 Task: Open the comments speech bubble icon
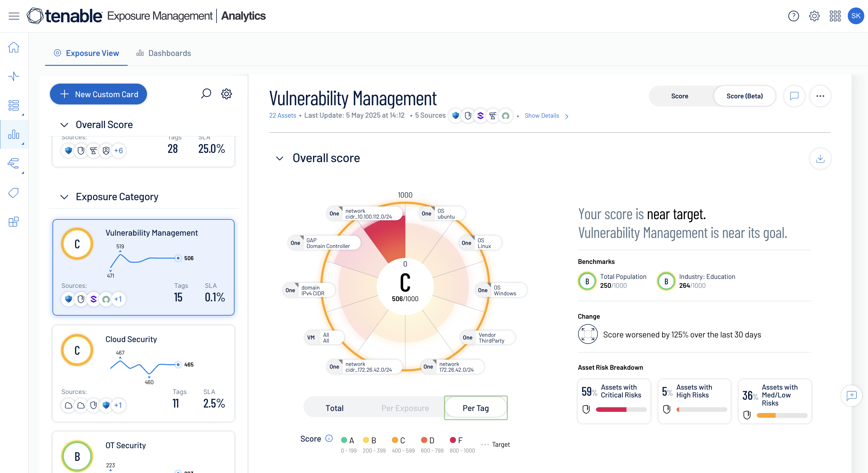[794, 96]
